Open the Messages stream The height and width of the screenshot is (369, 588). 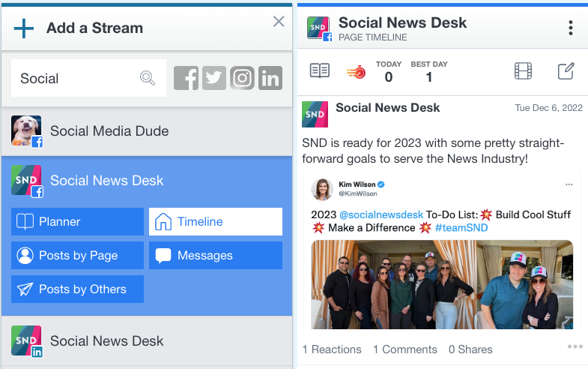[x=216, y=255]
